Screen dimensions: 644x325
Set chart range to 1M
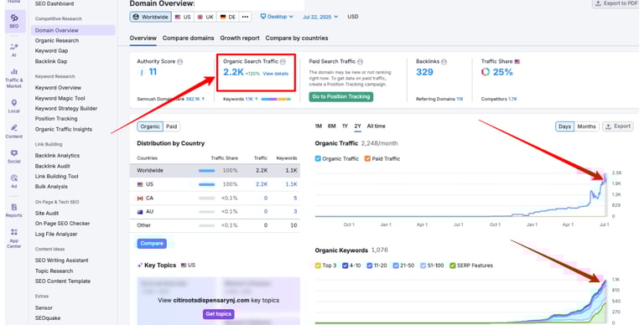point(319,126)
